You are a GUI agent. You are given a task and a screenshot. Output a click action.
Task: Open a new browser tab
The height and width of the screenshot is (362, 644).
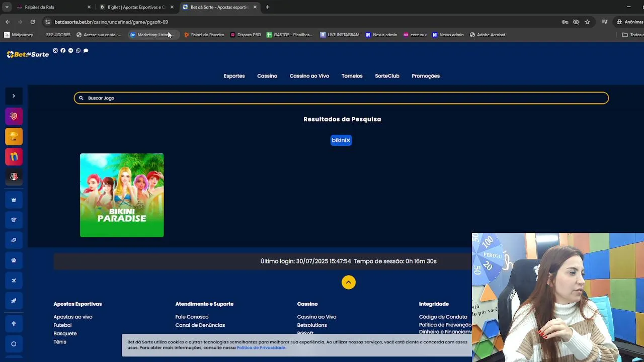point(268,7)
